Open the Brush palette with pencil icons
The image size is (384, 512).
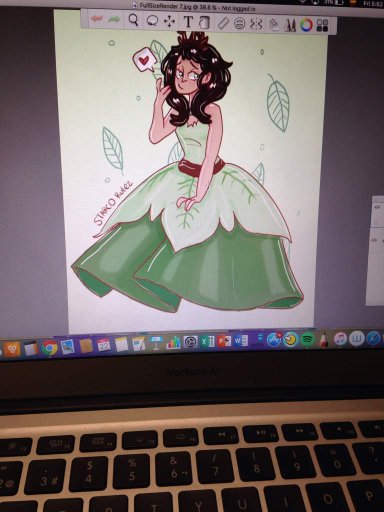pos(290,25)
